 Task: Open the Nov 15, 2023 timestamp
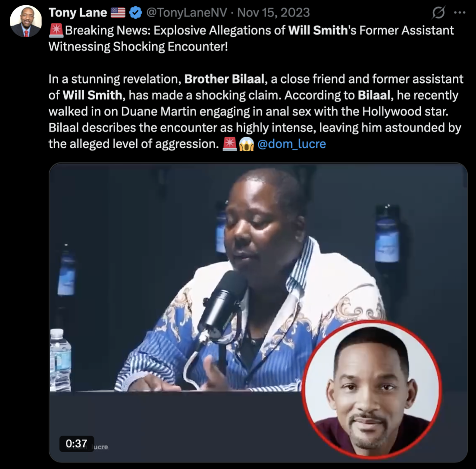273,13
